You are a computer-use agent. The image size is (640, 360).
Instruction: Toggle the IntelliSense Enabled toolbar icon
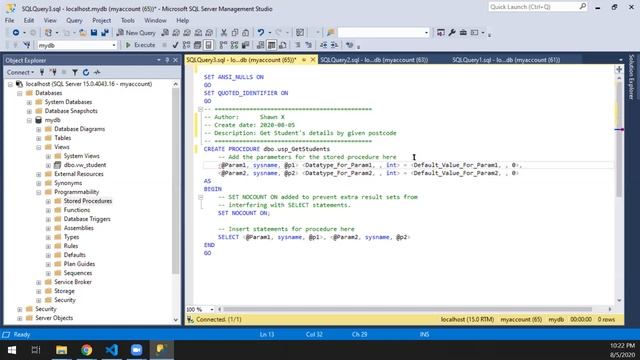[x=209, y=45]
